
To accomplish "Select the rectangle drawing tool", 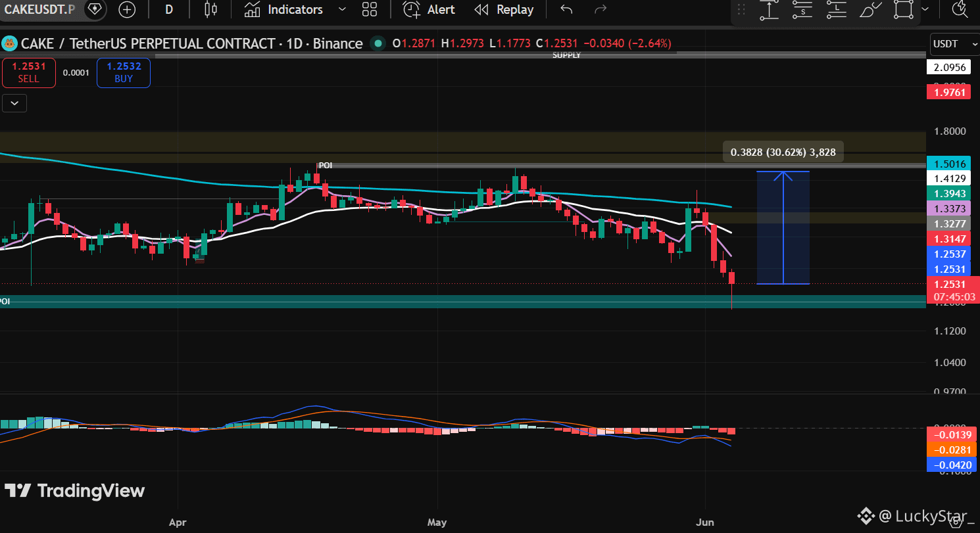I will (904, 9).
